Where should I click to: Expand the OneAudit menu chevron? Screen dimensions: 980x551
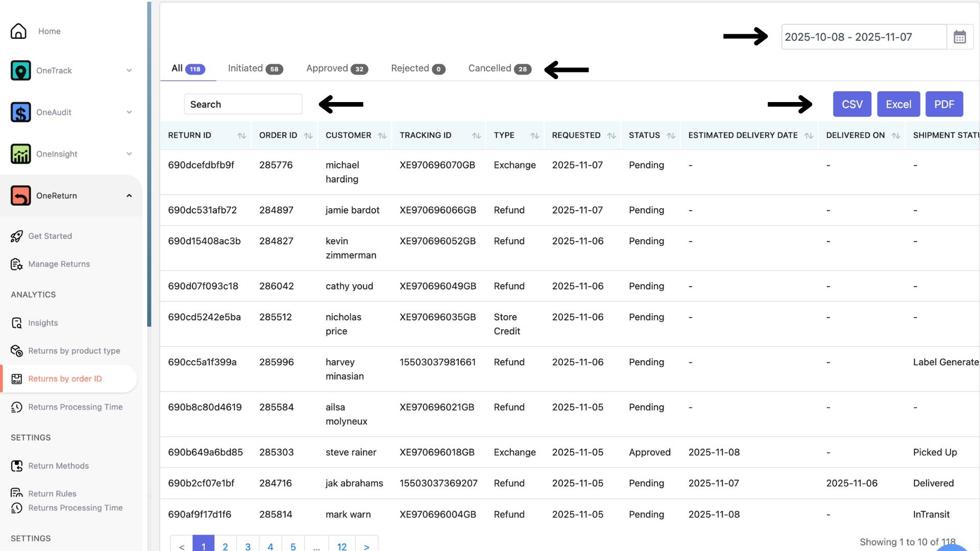point(129,112)
